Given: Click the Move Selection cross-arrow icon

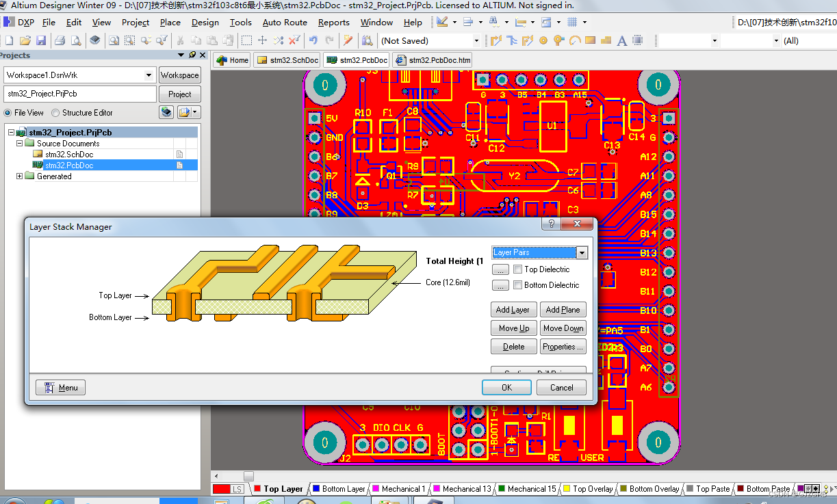Looking at the screenshot, I should [262, 40].
